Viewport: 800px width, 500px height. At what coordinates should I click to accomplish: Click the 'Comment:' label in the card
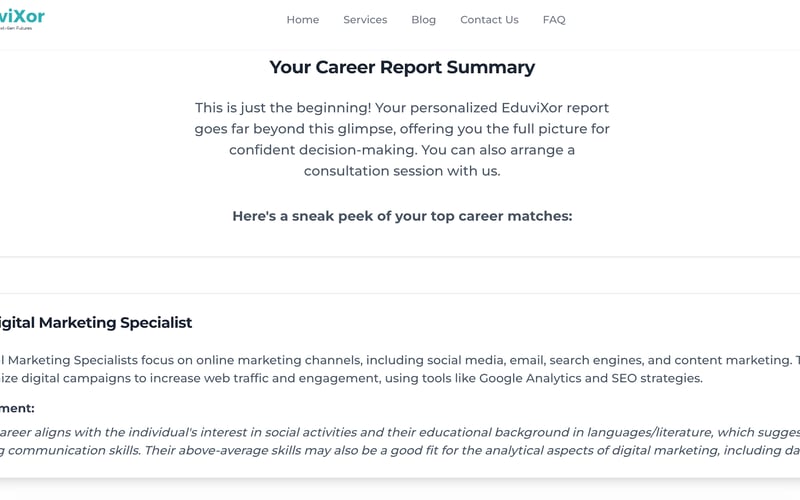click(x=17, y=408)
